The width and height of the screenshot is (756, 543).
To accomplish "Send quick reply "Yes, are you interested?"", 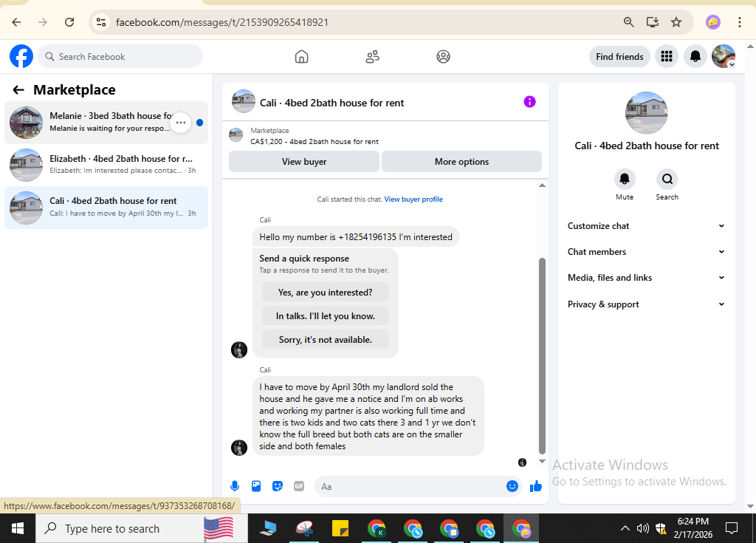I will [x=326, y=293].
